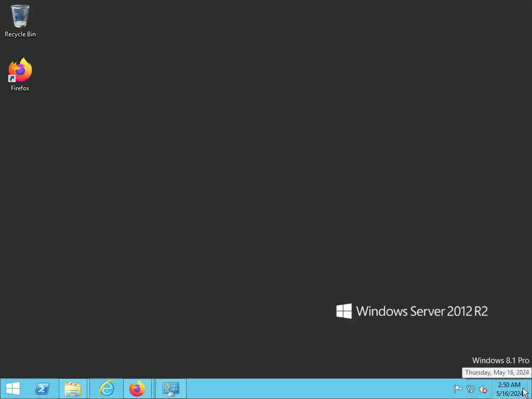Open Firefox from the taskbar

[x=137, y=389]
